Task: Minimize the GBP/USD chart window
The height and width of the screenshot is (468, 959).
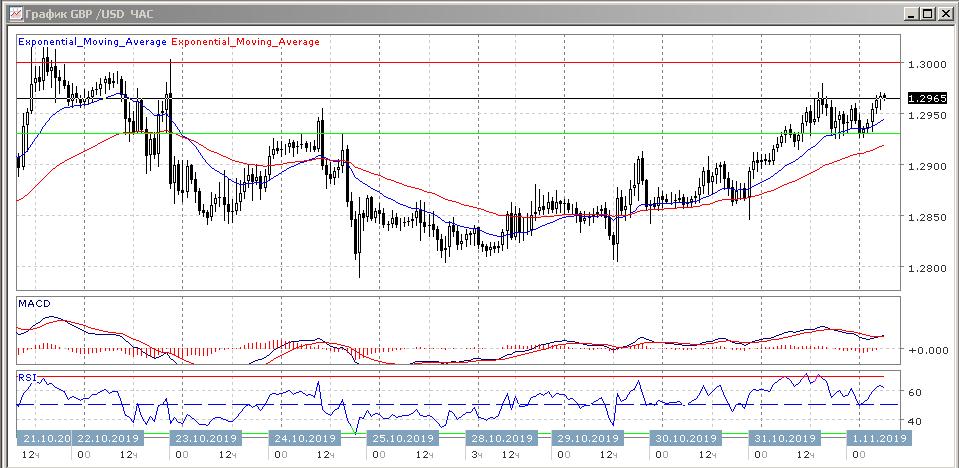Action: [910, 13]
